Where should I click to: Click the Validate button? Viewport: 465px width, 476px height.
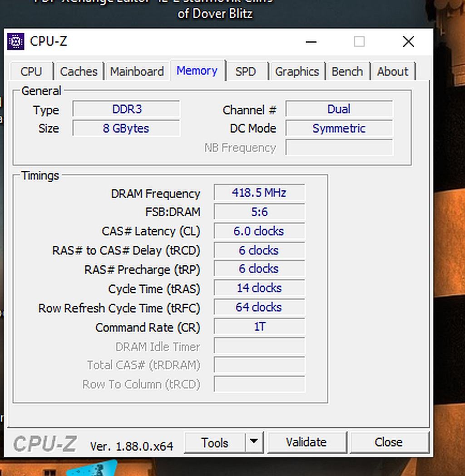click(307, 442)
